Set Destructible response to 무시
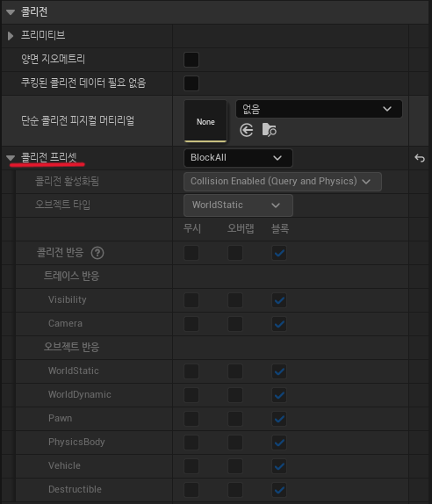 [x=191, y=490]
